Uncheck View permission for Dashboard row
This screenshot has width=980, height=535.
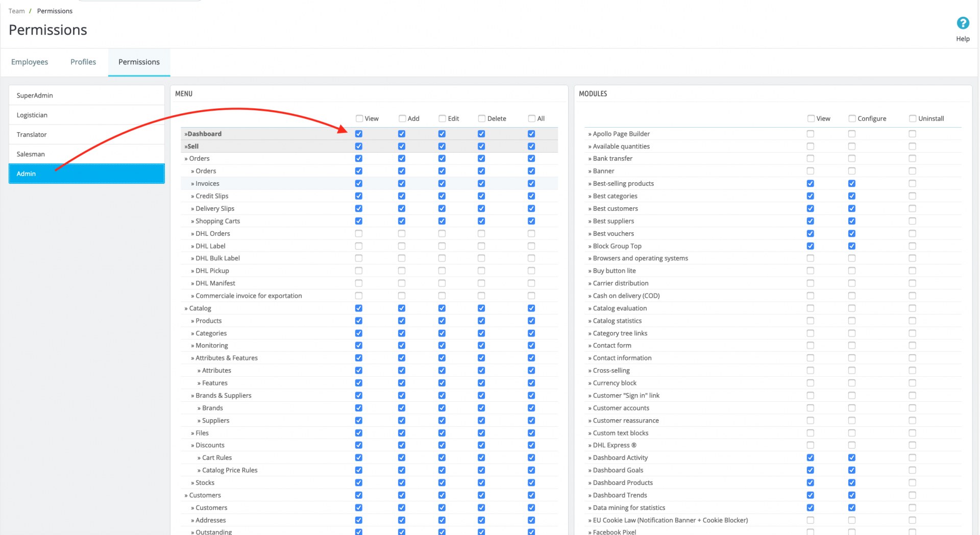tap(359, 134)
